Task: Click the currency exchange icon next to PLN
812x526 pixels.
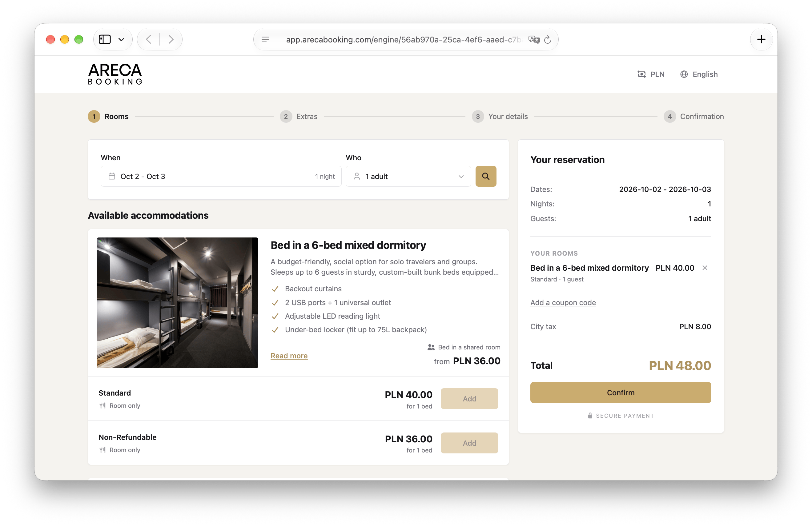Action: click(x=641, y=74)
